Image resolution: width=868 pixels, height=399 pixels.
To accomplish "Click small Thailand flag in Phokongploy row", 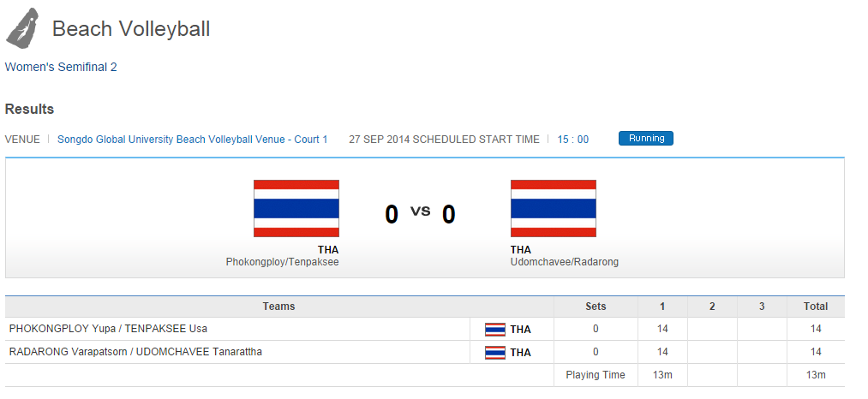I will click(495, 329).
